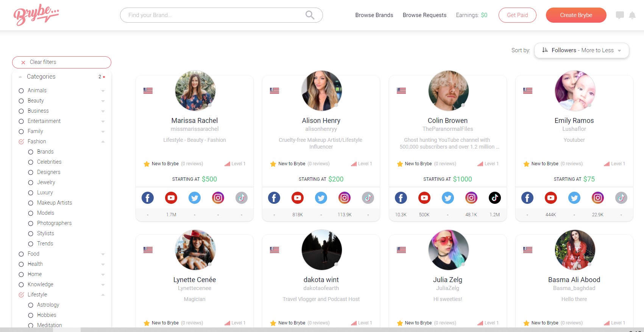Click the search magnifier icon
This screenshot has height=332, width=644.
click(x=310, y=15)
